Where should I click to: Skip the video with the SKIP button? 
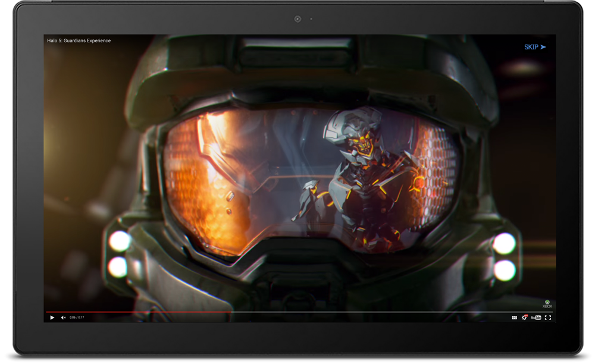point(535,47)
